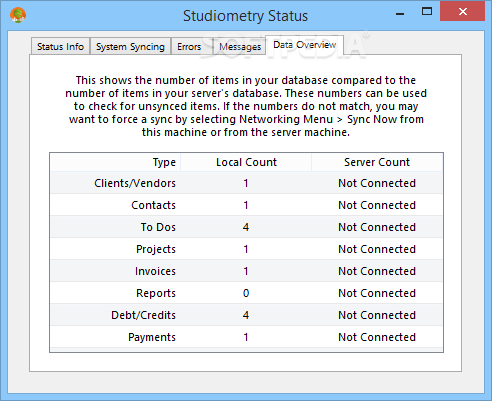Switch to the Messages tab
Screen dimensions: 492x401
coord(240,46)
